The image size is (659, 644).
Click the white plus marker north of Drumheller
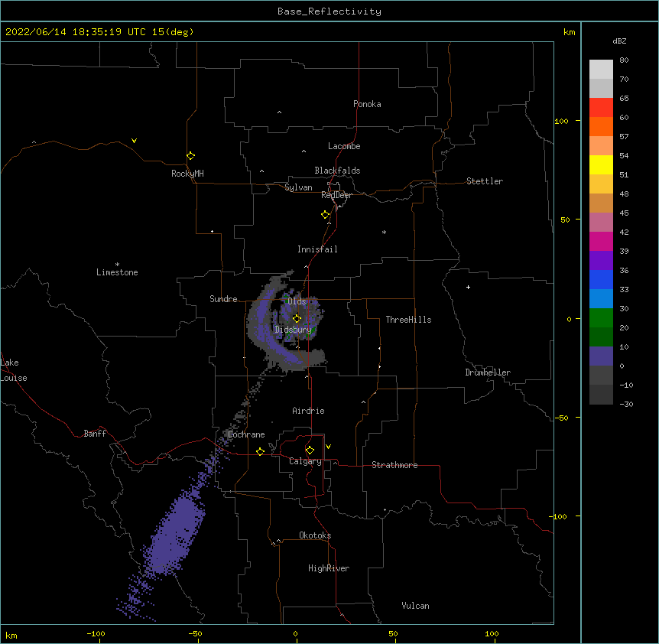(x=468, y=287)
